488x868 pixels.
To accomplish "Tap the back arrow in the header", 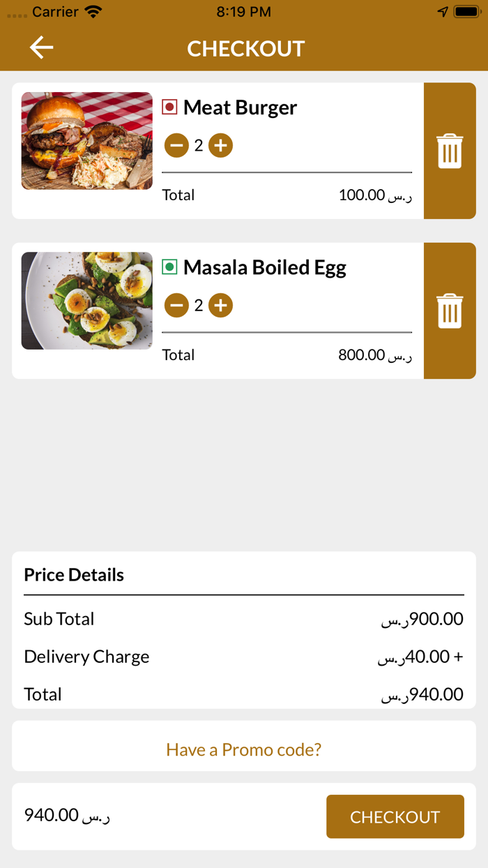I will coord(40,47).
